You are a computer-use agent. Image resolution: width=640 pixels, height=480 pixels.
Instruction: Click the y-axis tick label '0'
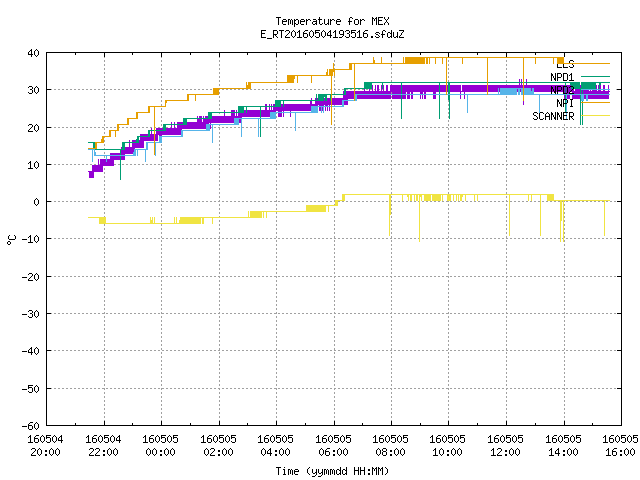(x=37, y=202)
